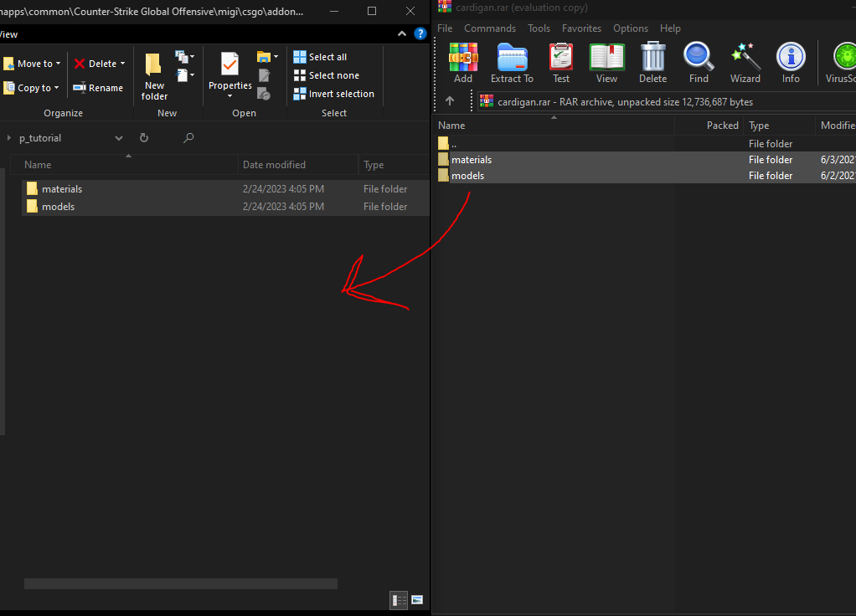856x616 pixels.
Task: Select models folder in Explorer
Action: point(225,206)
